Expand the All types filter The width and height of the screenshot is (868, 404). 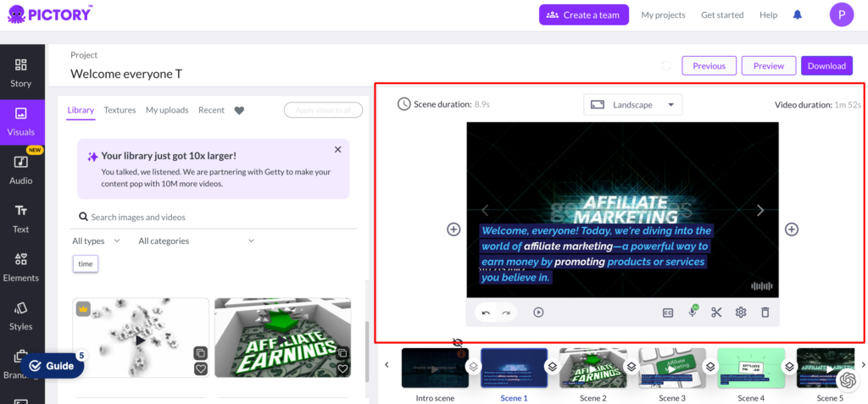coord(96,241)
